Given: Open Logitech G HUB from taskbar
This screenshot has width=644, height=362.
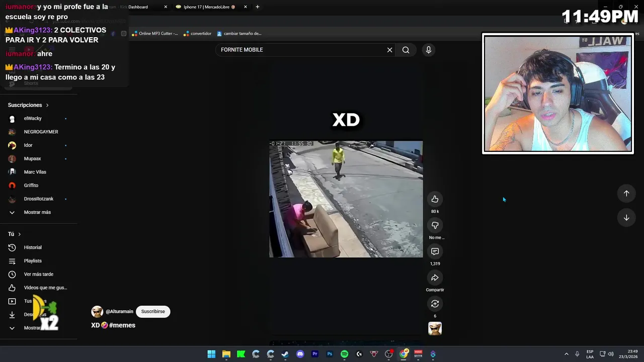Looking at the screenshot, I should [x=359, y=354].
